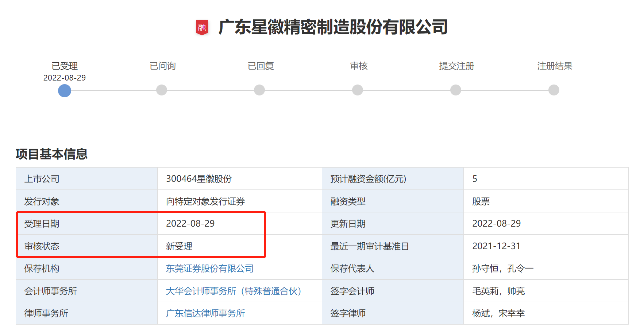The image size is (644, 329).
Task: Open the 广东信达律师事务所 law firm link
Action: pyautogui.click(x=205, y=313)
